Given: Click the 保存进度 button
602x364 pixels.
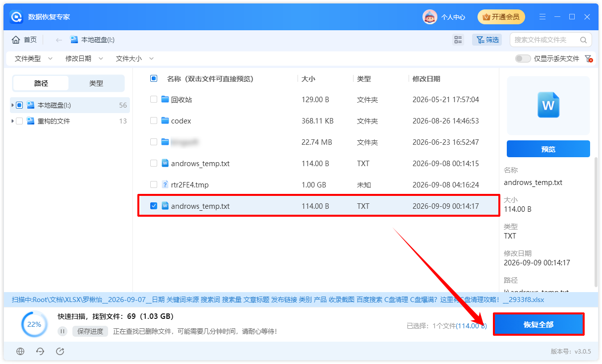Looking at the screenshot, I should [90, 331].
